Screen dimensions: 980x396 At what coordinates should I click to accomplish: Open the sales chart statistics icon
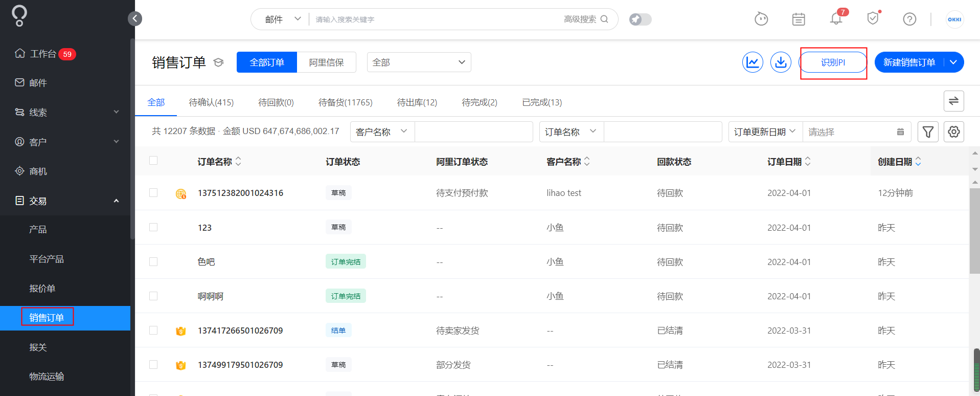pos(753,62)
